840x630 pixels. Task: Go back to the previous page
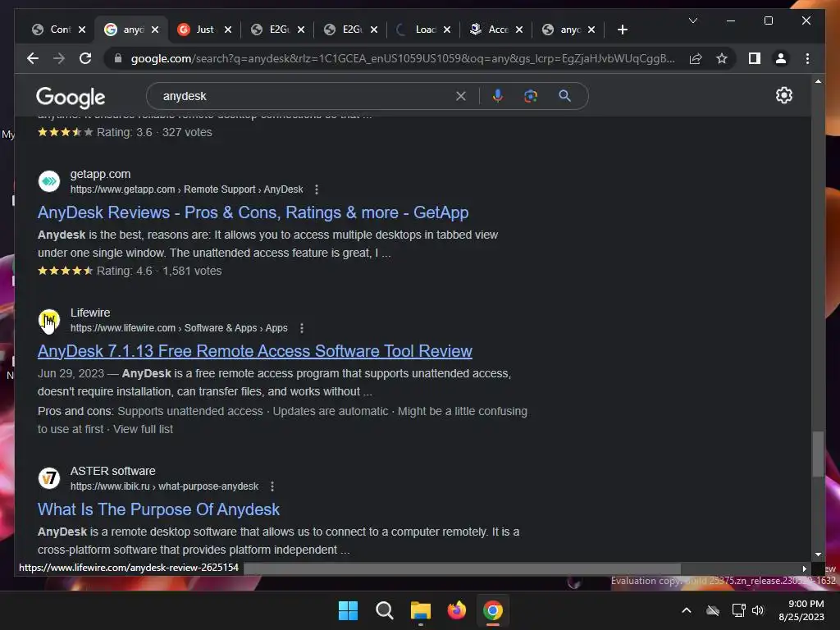[x=33, y=58]
